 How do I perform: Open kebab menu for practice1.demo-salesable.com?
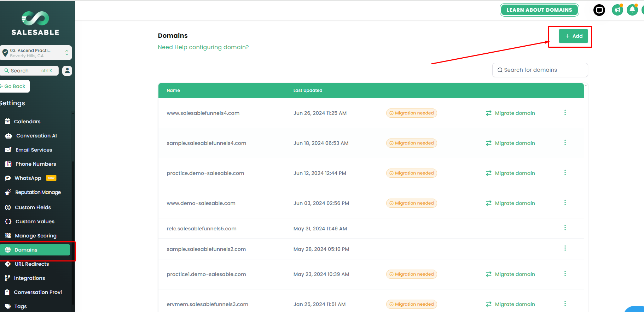pos(565,273)
